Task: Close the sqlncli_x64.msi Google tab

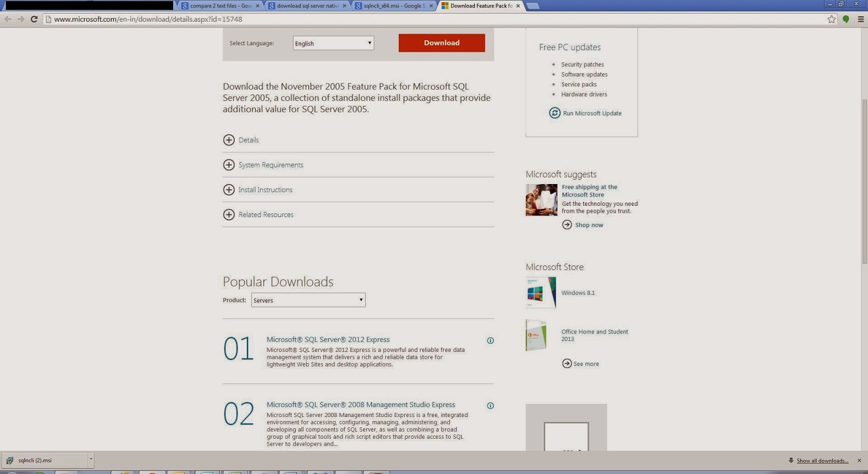Action: [x=431, y=6]
